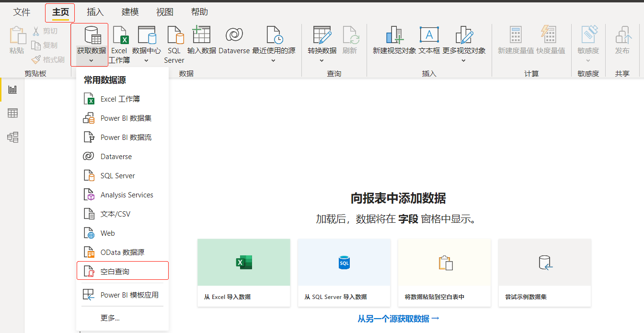The image size is (644, 333).
Task: Switch to Model view in sidebar
Action: click(13, 138)
